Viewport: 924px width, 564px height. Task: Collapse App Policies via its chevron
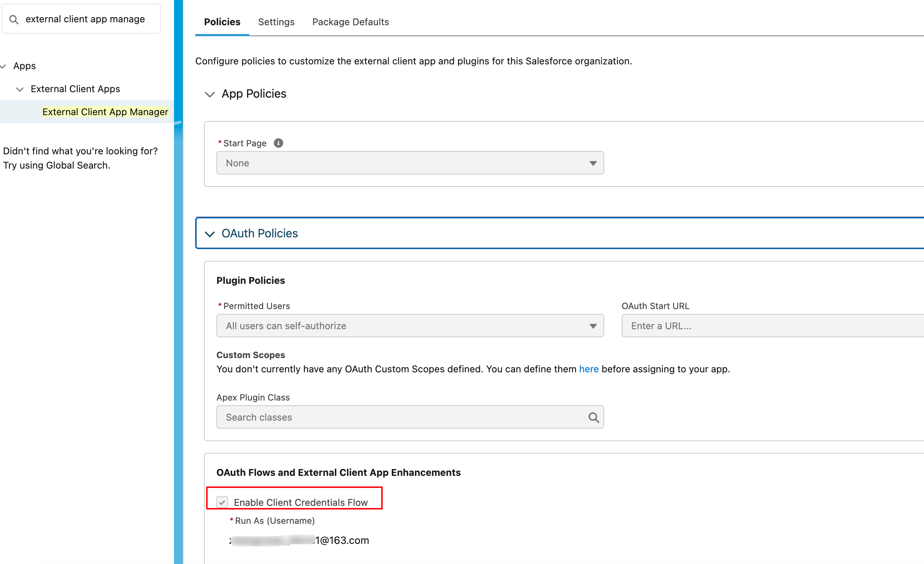coord(210,94)
